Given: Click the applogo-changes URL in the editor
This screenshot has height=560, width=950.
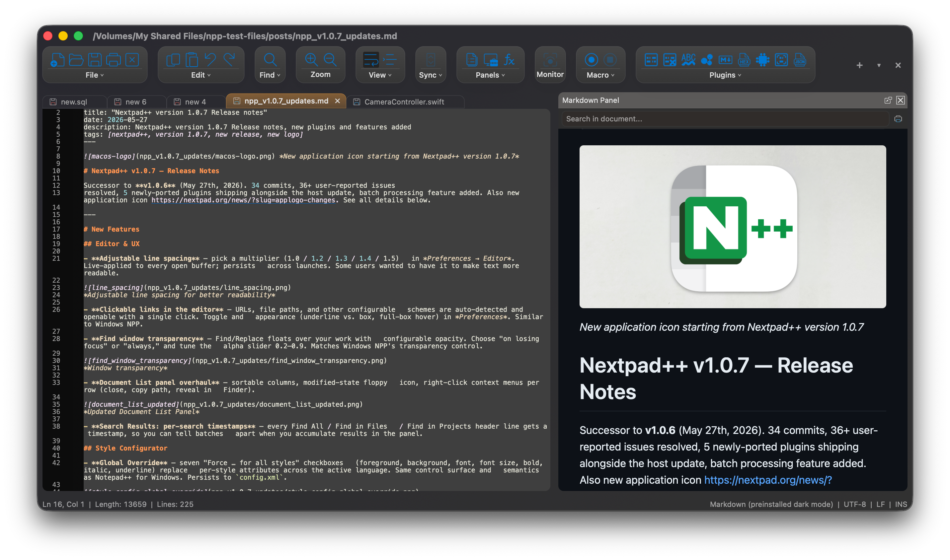Looking at the screenshot, I should coord(244,200).
